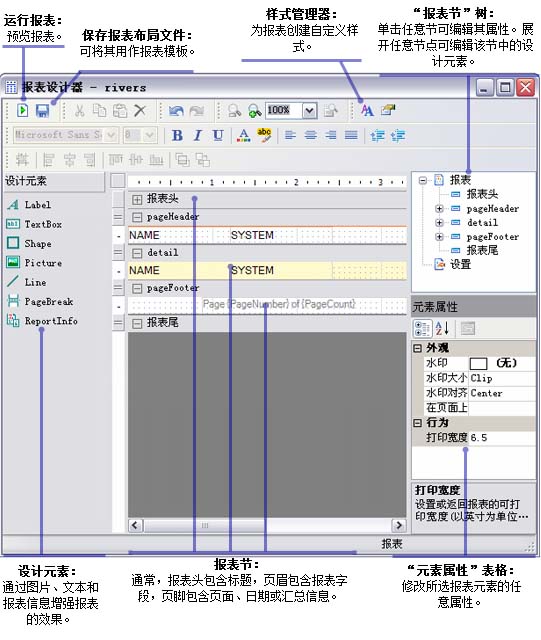Image resolution: width=541 pixels, height=640 pixels.
Task: Collapse the 报表尾 section in designer
Action: (137, 324)
